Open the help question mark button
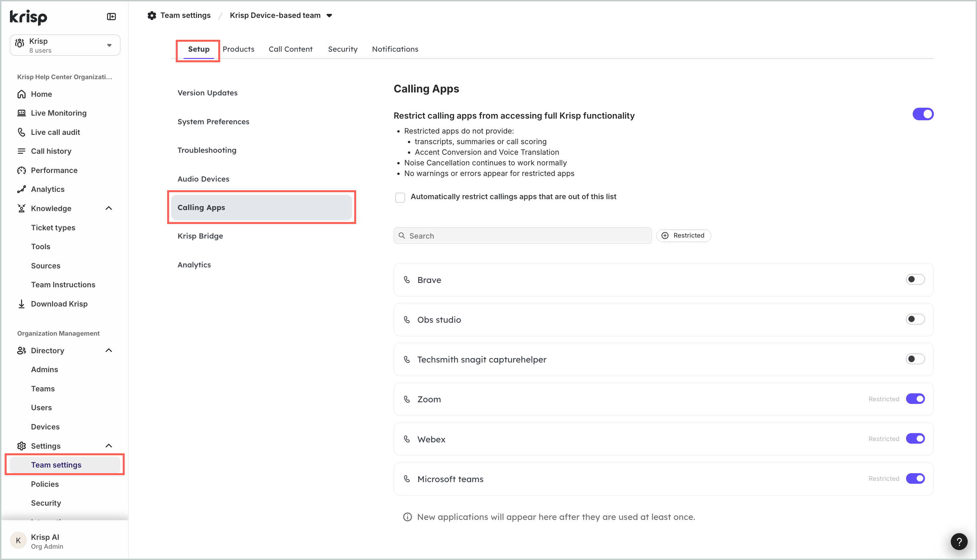This screenshot has height=560, width=977. tap(959, 542)
